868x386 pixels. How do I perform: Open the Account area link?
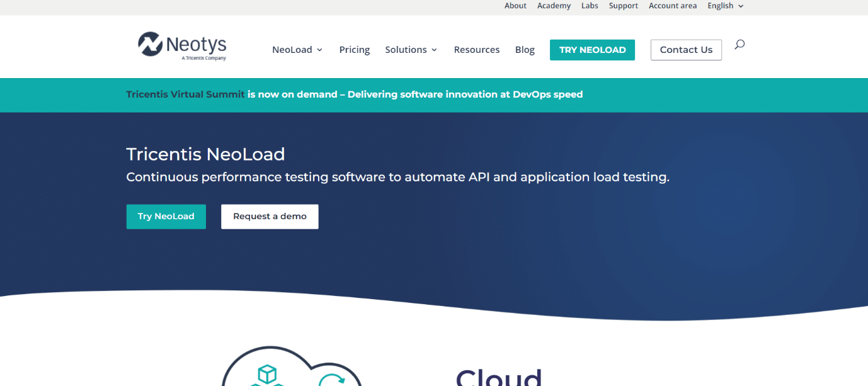tap(673, 6)
